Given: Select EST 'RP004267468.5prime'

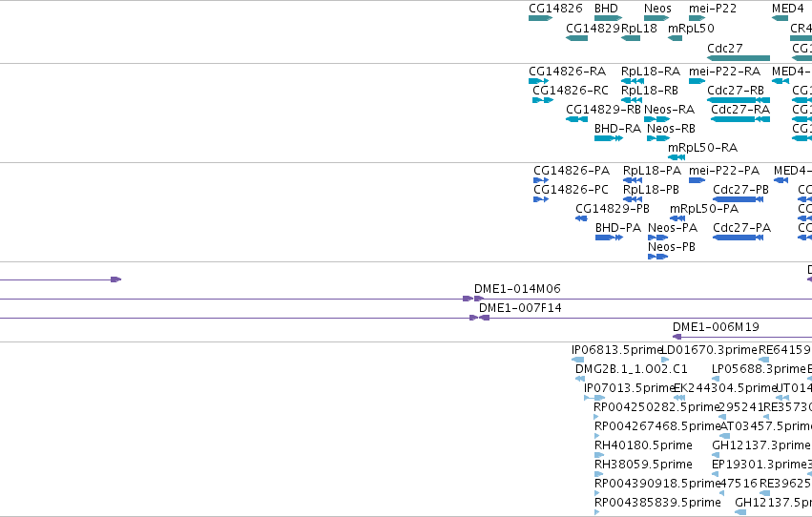Looking at the screenshot, I should coord(657,426).
